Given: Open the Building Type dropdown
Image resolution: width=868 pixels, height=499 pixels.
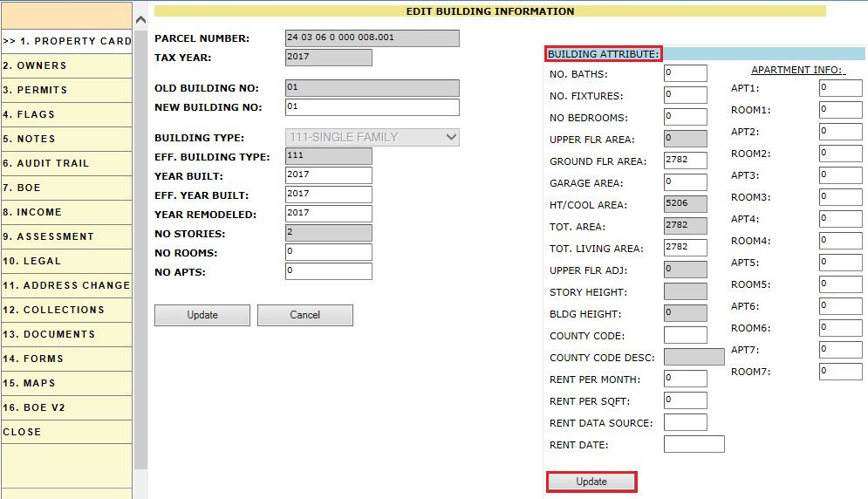Looking at the screenshot, I should coord(372,137).
